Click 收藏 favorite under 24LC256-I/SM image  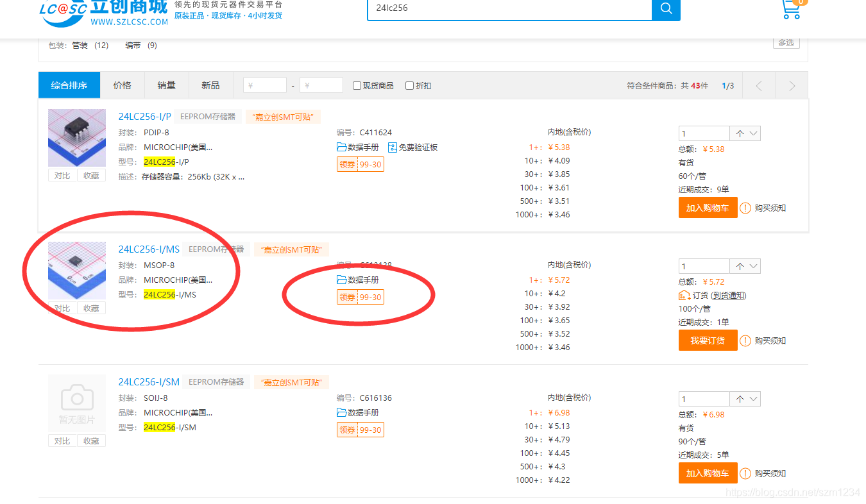click(x=91, y=441)
